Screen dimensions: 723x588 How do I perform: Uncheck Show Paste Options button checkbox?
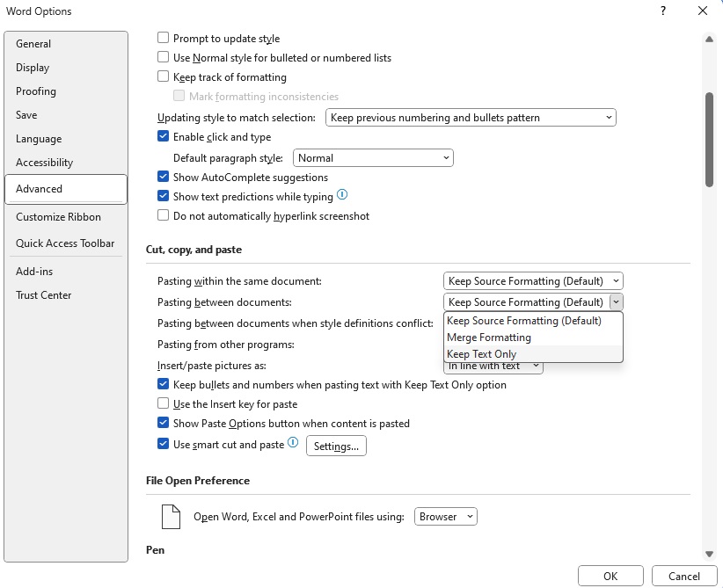(164, 423)
